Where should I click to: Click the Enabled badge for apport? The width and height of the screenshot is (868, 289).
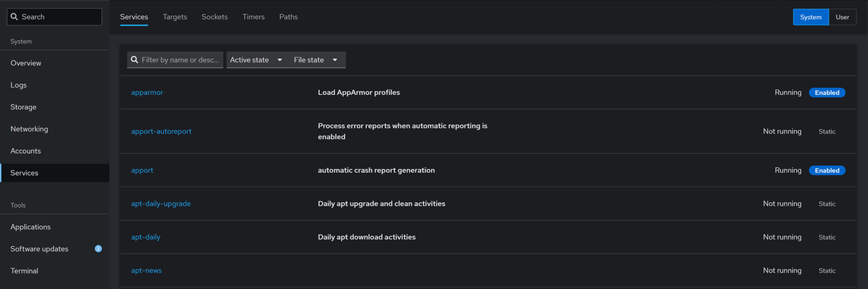click(x=827, y=170)
